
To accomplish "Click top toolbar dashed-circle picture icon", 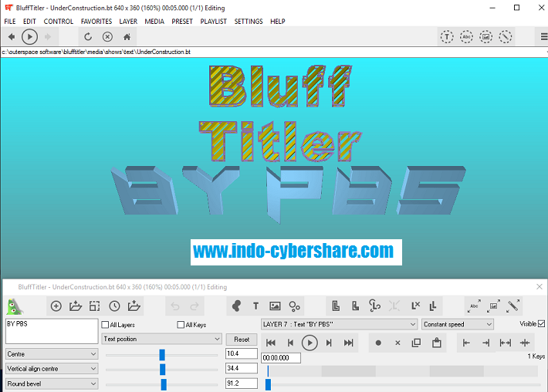I will pos(485,37).
